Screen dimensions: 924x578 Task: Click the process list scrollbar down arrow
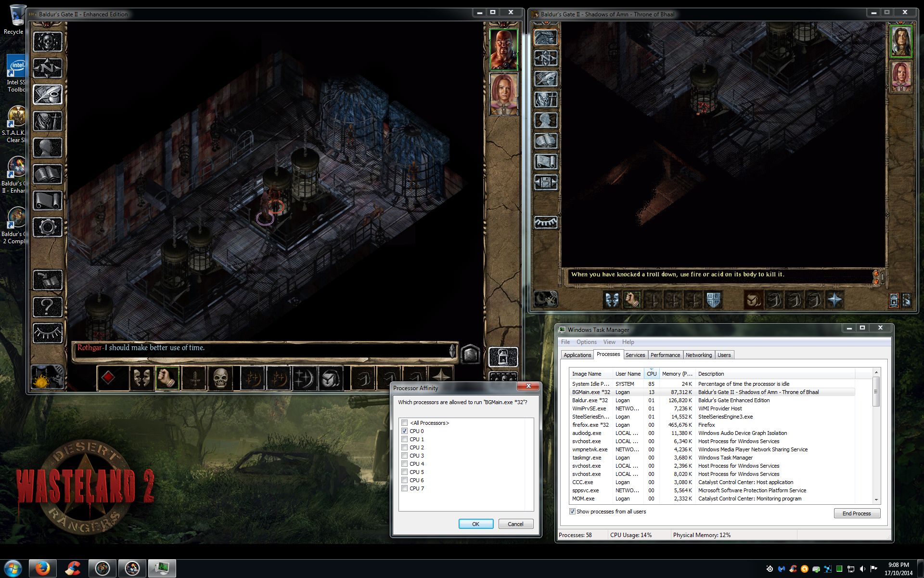tap(876, 500)
